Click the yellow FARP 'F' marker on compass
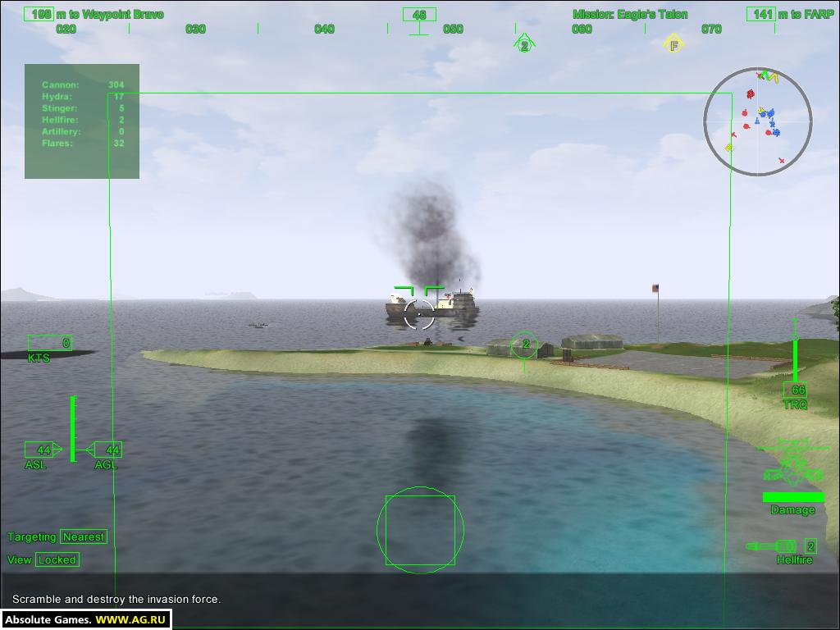Image resolution: width=840 pixels, height=630 pixels. pyautogui.click(x=674, y=44)
